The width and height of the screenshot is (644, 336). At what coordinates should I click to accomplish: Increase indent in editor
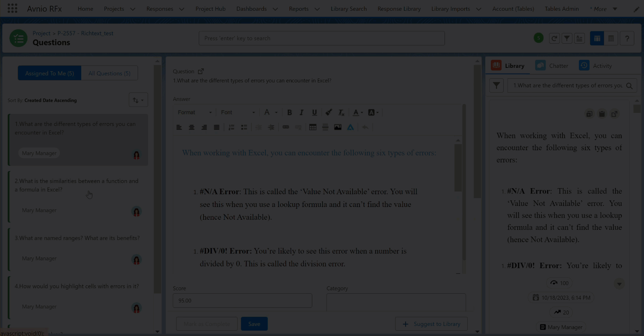click(x=271, y=127)
